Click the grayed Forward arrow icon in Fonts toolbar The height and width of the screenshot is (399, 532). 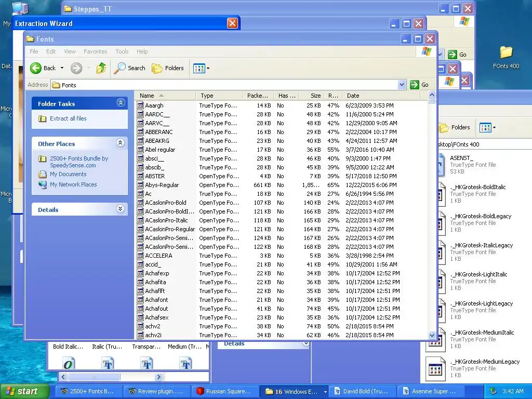click(76, 68)
